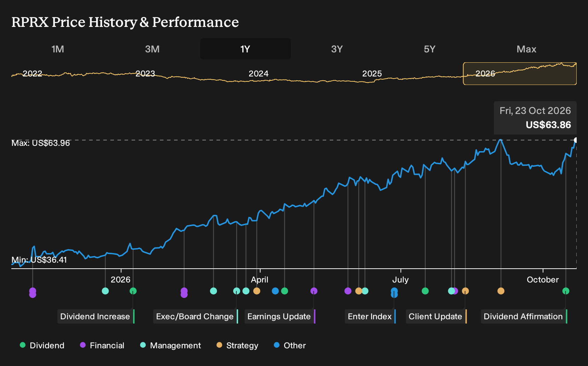Click 2024 on the overview timeline
The image size is (588, 366).
point(259,74)
